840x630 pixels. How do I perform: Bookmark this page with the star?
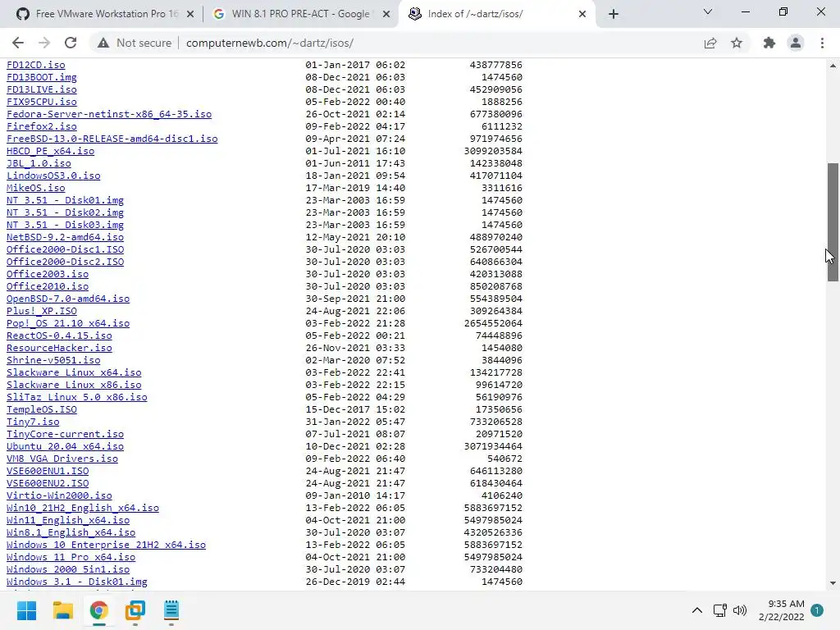tap(737, 43)
